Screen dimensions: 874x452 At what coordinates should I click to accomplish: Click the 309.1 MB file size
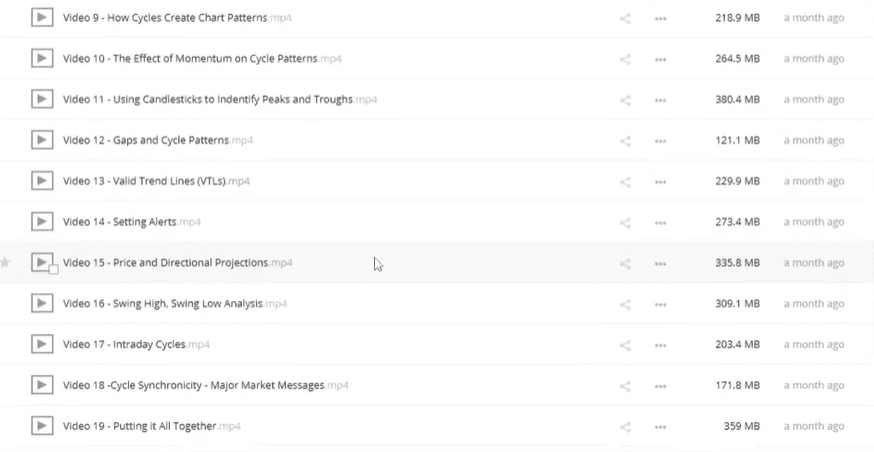pos(737,303)
